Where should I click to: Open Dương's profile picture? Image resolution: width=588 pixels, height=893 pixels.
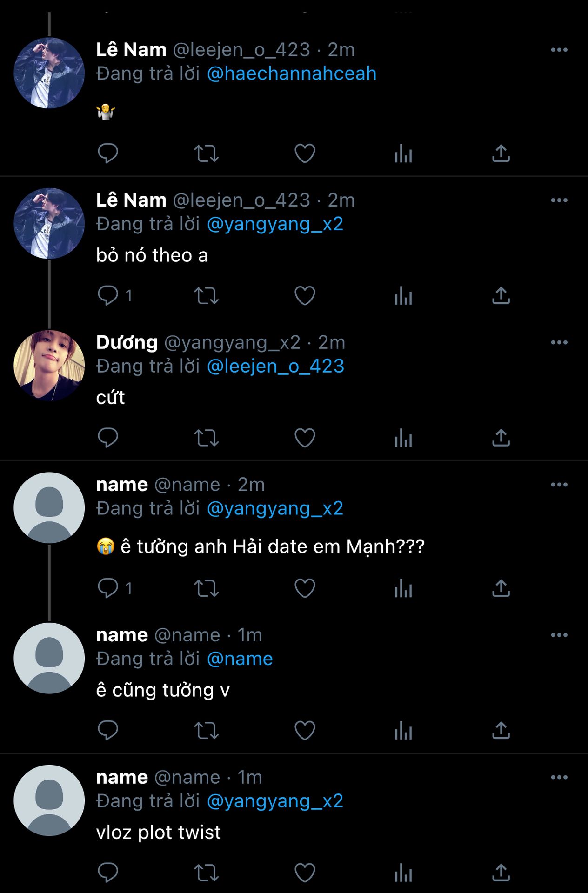click(49, 366)
